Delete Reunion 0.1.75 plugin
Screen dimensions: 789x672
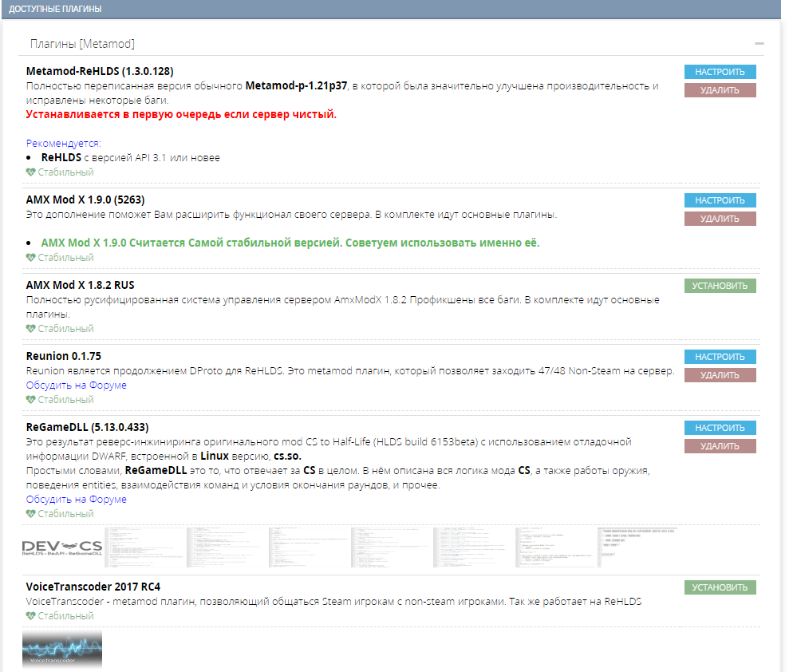(720, 375)
